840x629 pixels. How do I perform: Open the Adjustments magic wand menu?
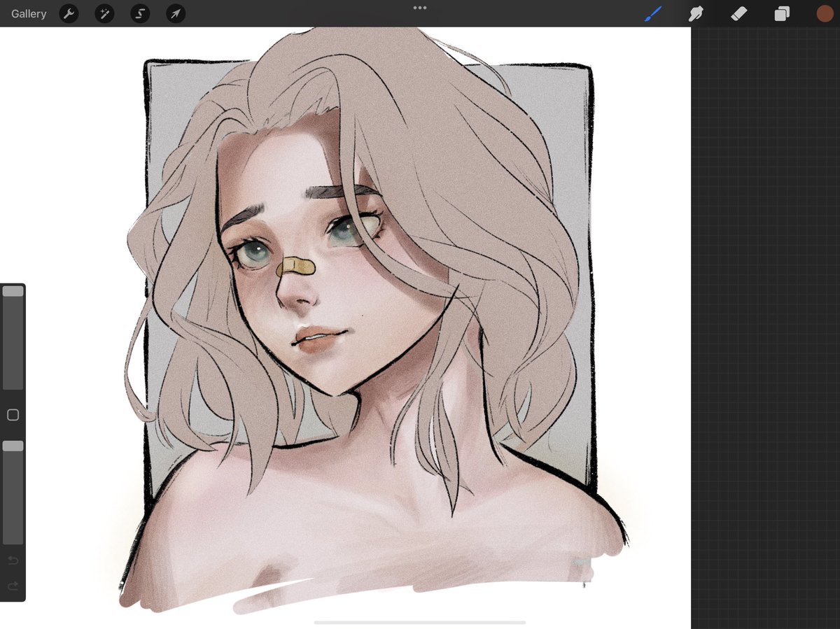pos(104,13)
